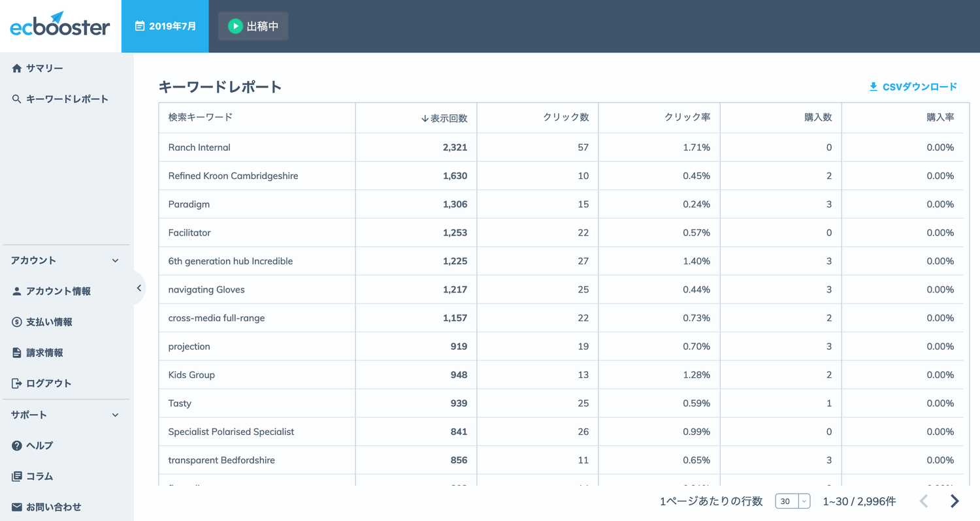
Task: Collapse the sidebar with the left chevron
Action: pos(139,287)
